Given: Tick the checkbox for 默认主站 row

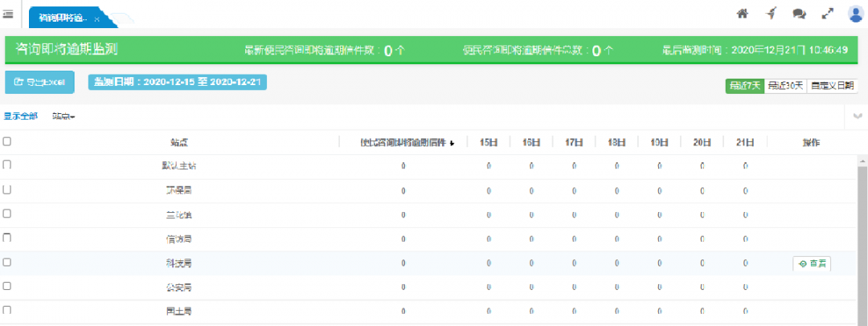Looking at the screenshot, I should tap(7, 165).
